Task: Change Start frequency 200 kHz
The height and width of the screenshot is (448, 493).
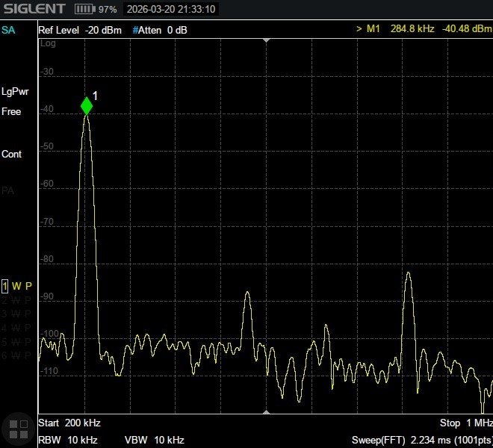Action: (69, 423)
